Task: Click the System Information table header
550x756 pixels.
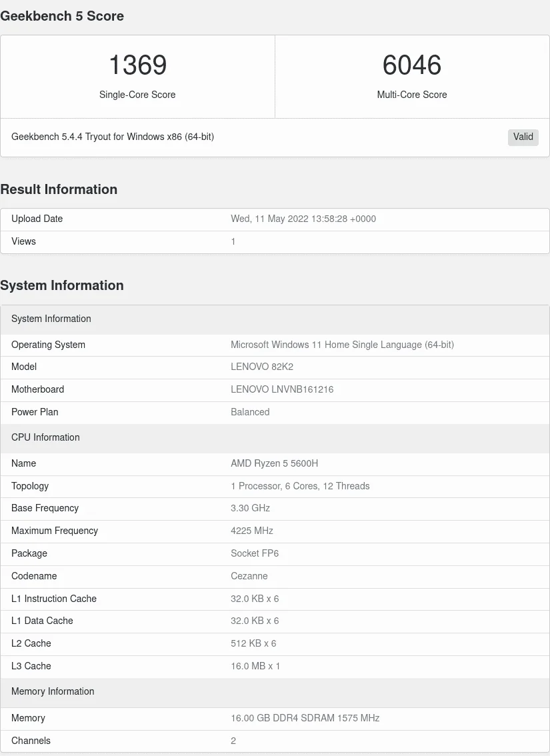Action: pyautogui.click(x=275, y=319)
